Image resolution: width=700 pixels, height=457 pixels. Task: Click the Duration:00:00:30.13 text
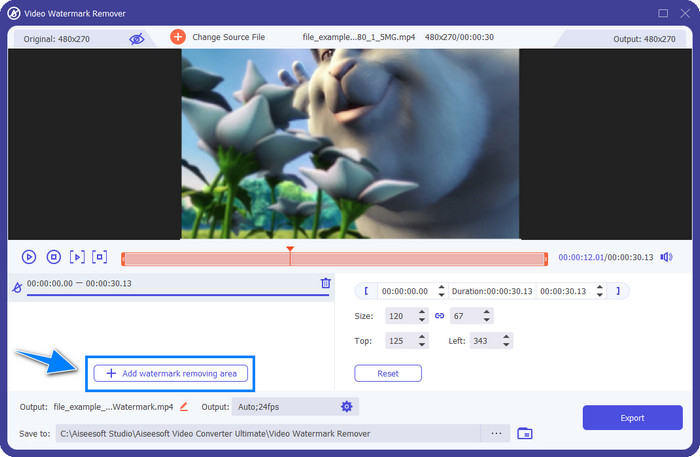(492, 291)
